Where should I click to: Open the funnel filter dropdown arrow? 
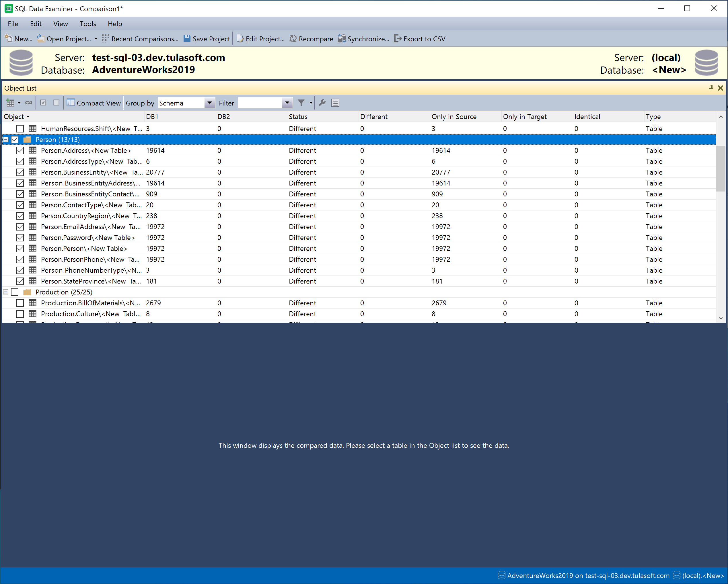311,103
